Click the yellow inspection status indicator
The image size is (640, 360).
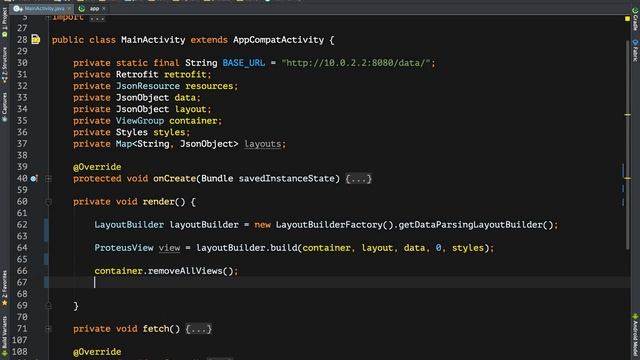pos(627,19)
